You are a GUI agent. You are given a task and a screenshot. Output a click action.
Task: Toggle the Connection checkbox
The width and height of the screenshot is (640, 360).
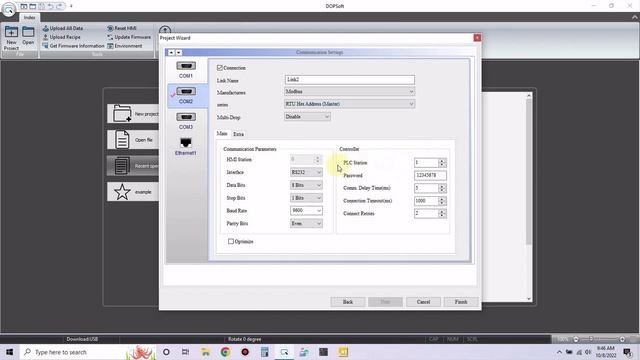220,68
